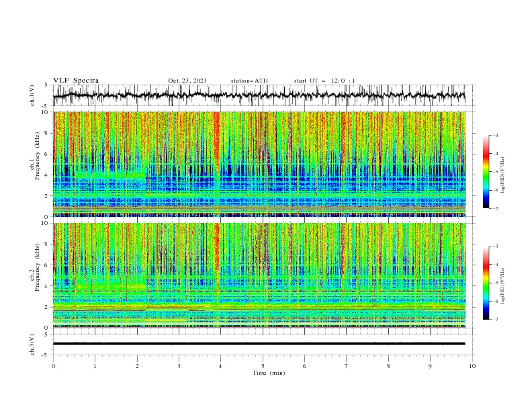
Task: Click the "-7" tick on ch.1 color bar
Action: click(496, 208)
